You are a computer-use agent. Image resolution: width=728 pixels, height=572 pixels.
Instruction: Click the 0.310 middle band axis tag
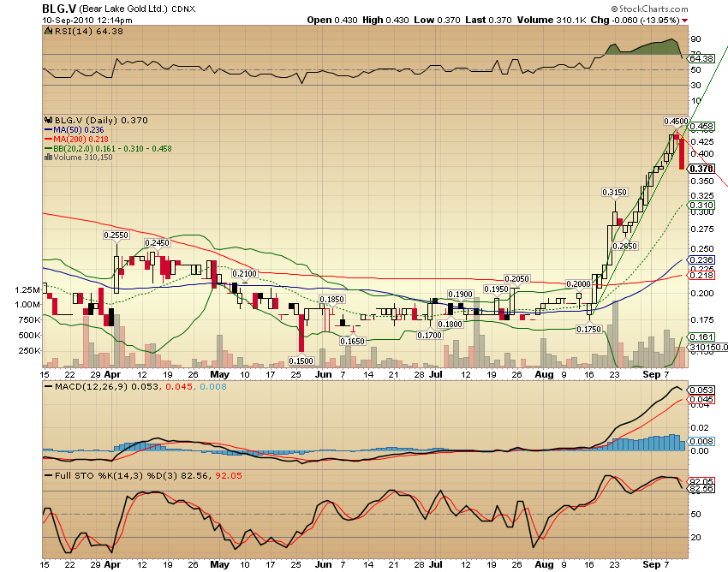click(x=701, y=206)
